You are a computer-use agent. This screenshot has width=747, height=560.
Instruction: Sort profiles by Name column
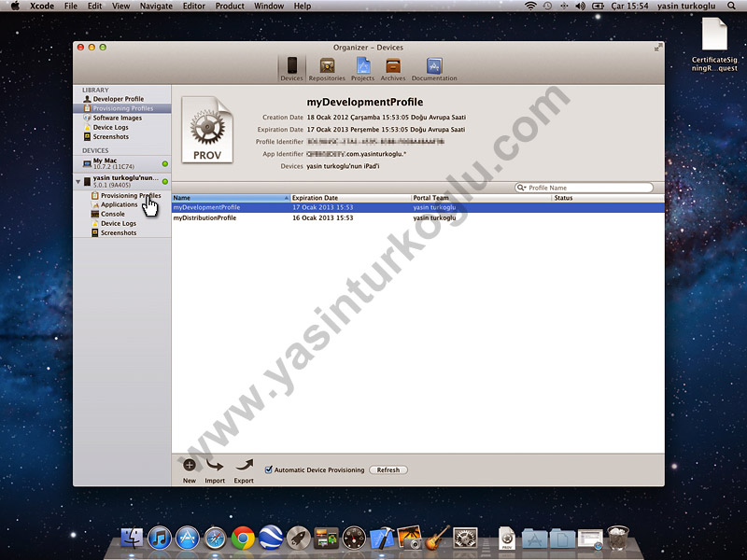pos(231,198)
